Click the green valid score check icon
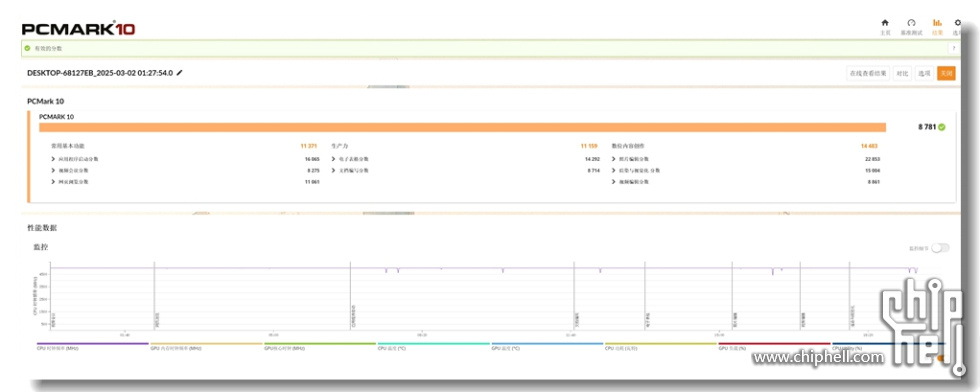 point(27,48)
